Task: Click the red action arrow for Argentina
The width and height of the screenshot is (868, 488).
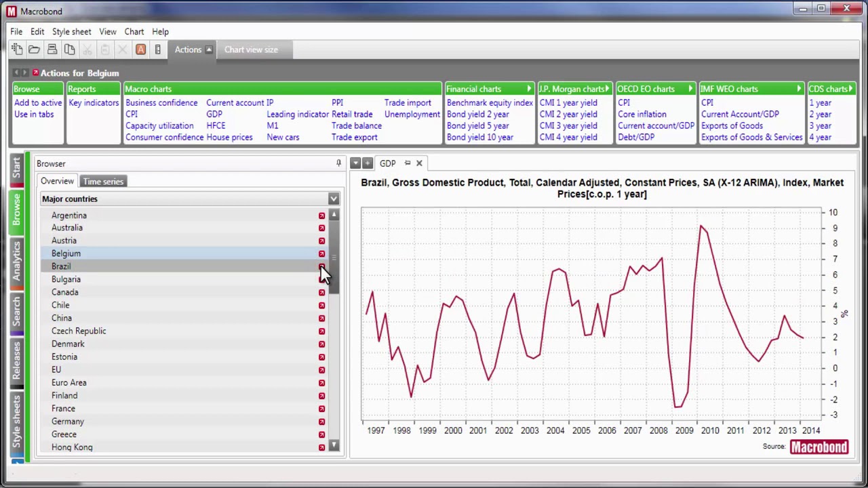Action: tap(321, 216)
